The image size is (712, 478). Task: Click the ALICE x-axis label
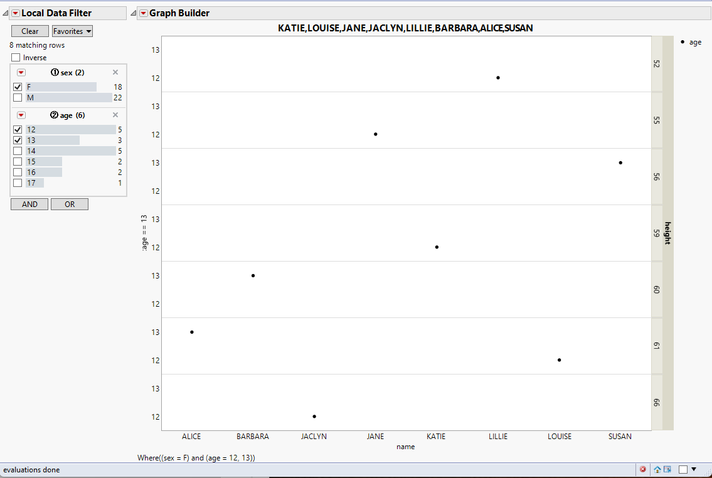[191, 436]
